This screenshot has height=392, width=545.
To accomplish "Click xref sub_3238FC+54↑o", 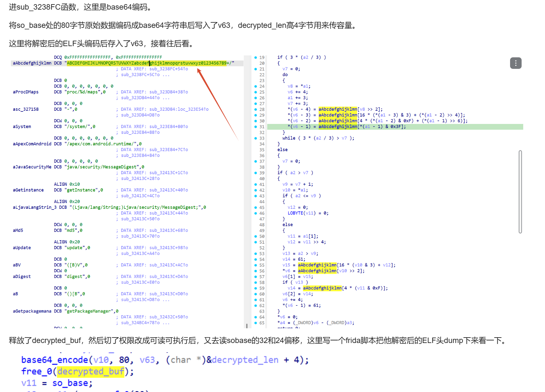I will [x=169, y=69].
